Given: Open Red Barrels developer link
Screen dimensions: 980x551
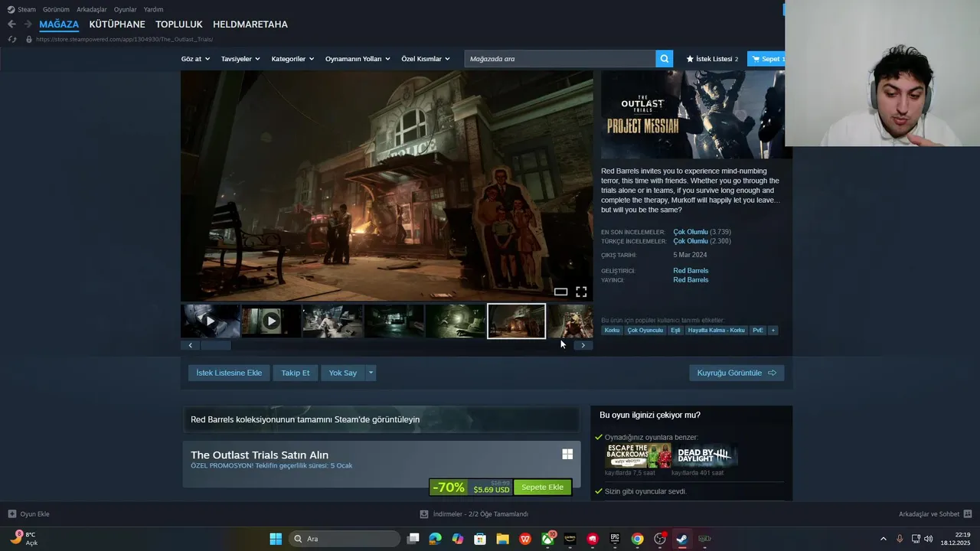Looking at the screenshot, I should click(x=691, y=271).
